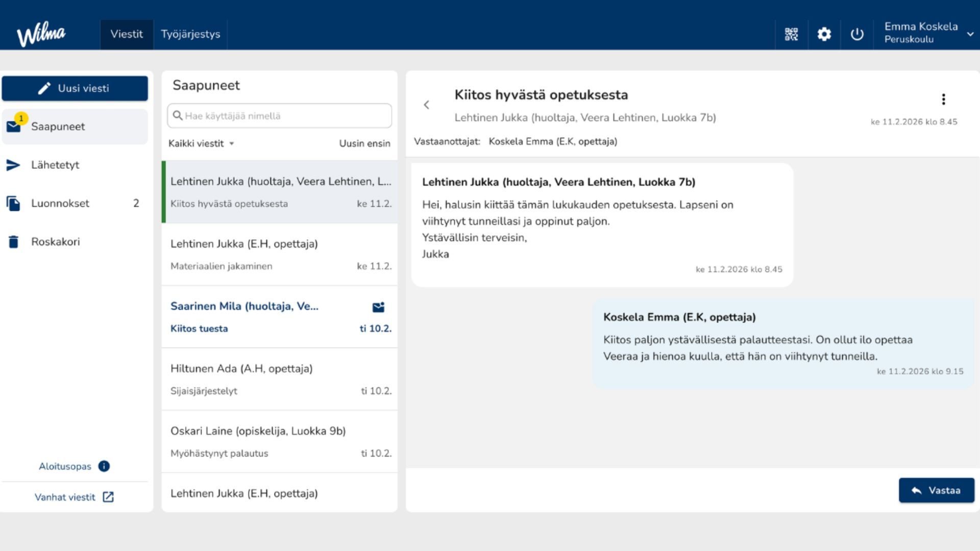
Task: Open Hiltunen Ada Sijaisjärjestelyt message
Action: pyautogui.click(x=280, y=379)
